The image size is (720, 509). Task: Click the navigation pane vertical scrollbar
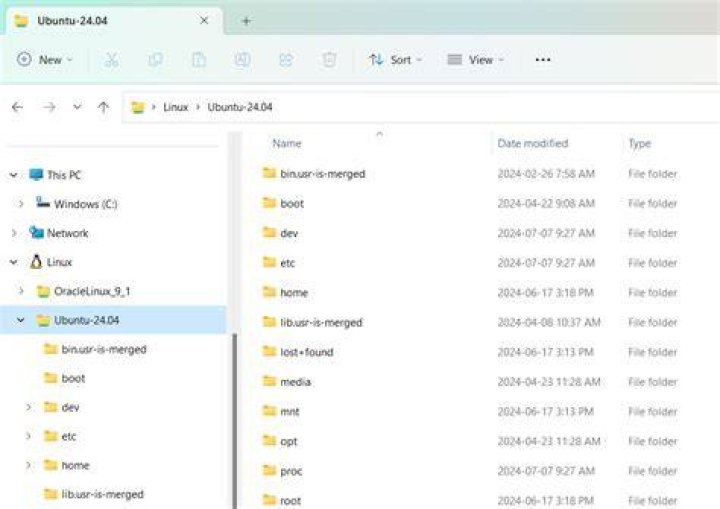[235, 420]
